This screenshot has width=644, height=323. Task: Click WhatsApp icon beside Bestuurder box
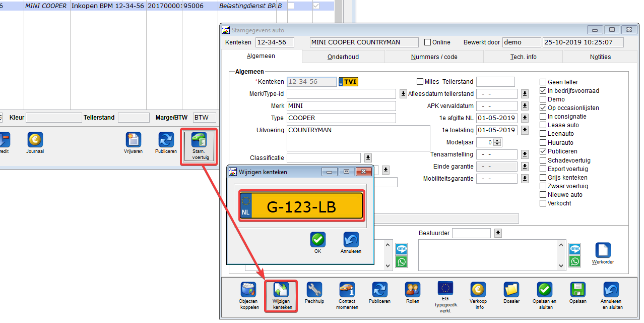pos(574,261)
